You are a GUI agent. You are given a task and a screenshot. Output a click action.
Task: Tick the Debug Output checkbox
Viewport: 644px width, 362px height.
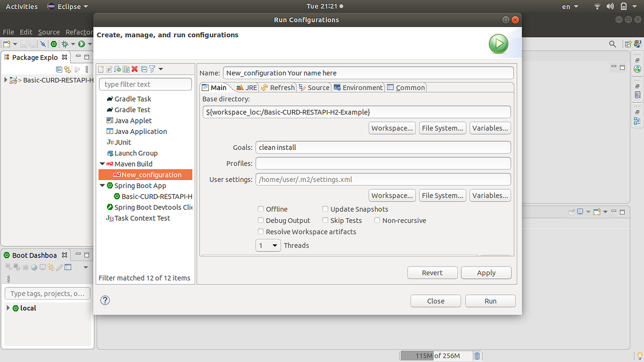click(261, 220)
